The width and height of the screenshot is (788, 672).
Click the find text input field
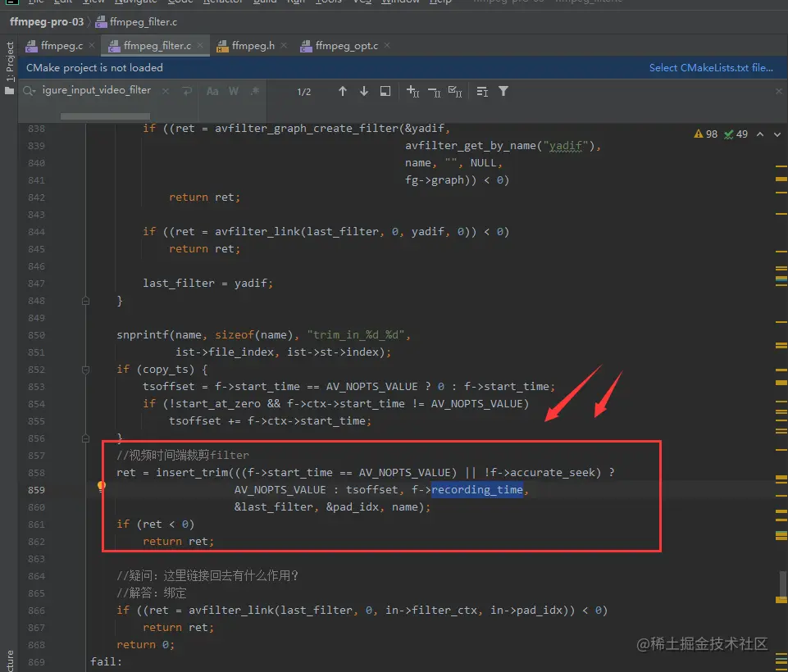[97, 90]
